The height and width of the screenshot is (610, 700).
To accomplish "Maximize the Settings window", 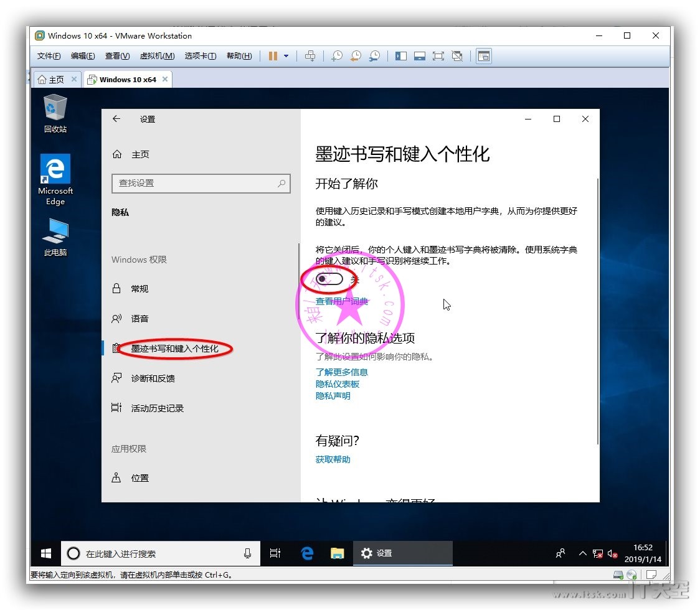I will coord(557,119).
